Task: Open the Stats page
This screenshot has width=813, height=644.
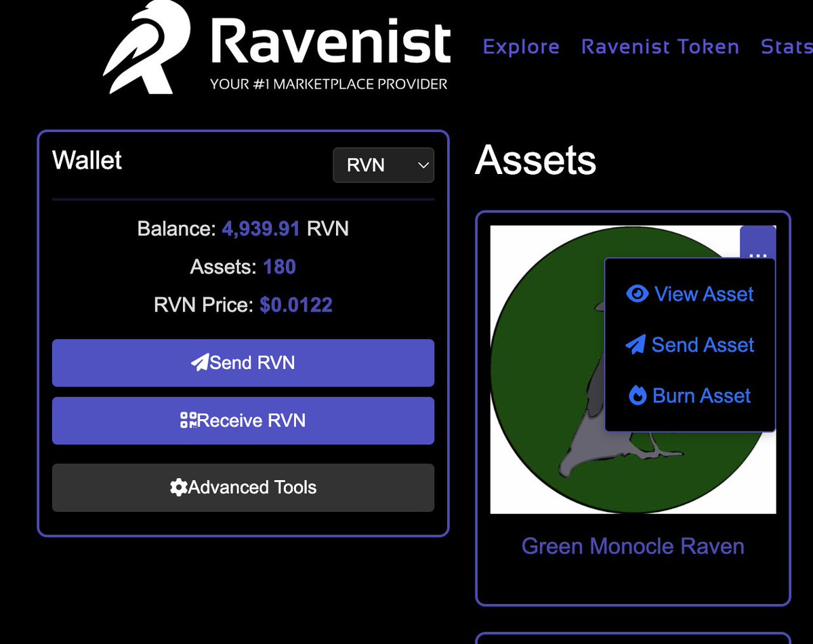Action: (787, 47)
